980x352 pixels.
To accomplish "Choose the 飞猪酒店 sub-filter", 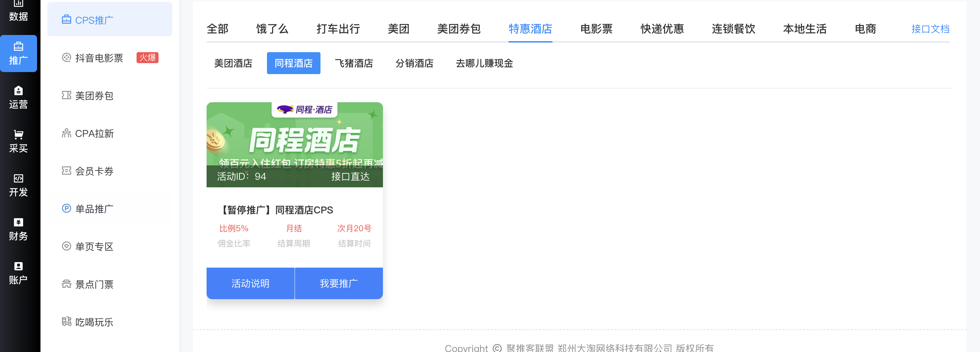I will click(x=353, y=63).
